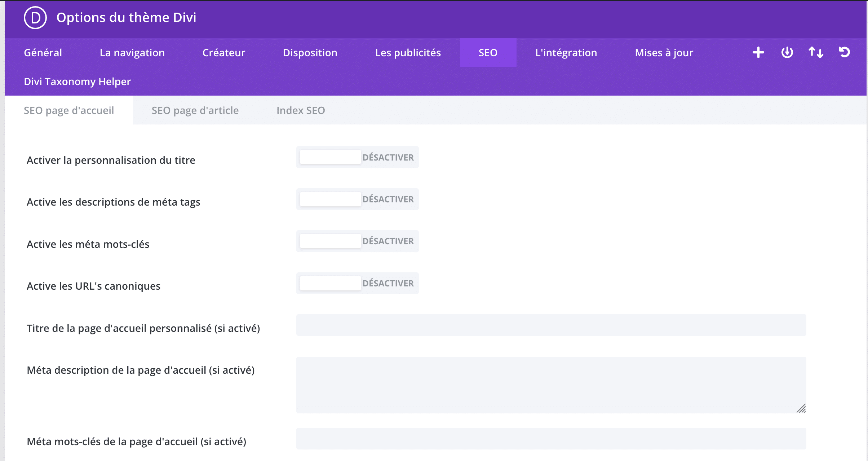Click the import/export arrows icon
This screenshot has height=461, width=868.
816,52
